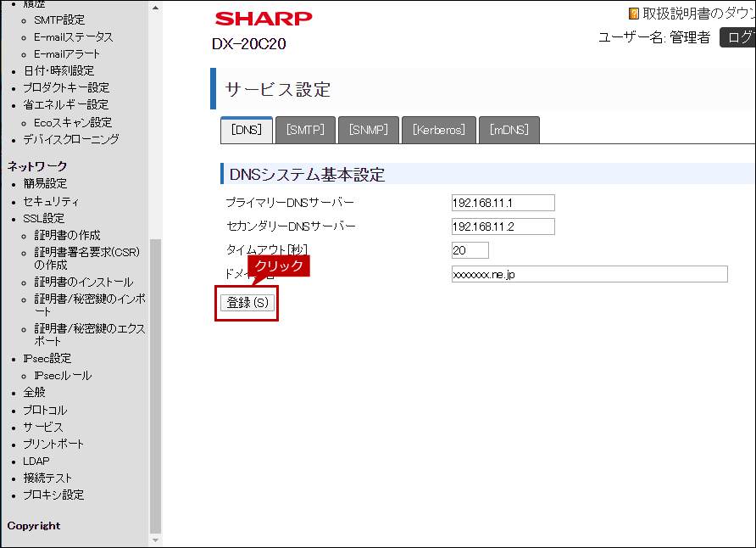The width and height of the screenshot is (756, 548).
Task: Click the manual download help icon
Action: pyautogui.click(x=634, y=14)
